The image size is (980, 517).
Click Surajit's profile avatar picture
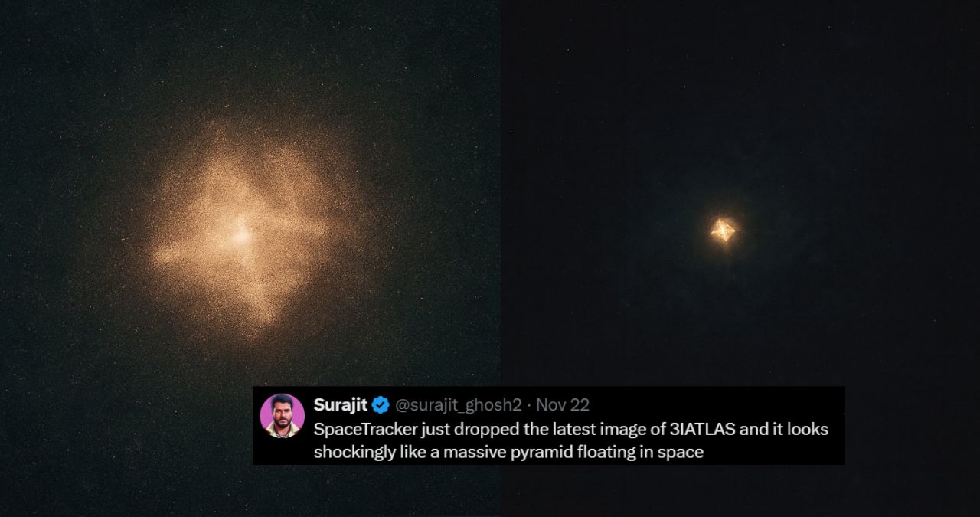[x=283, y=416]
